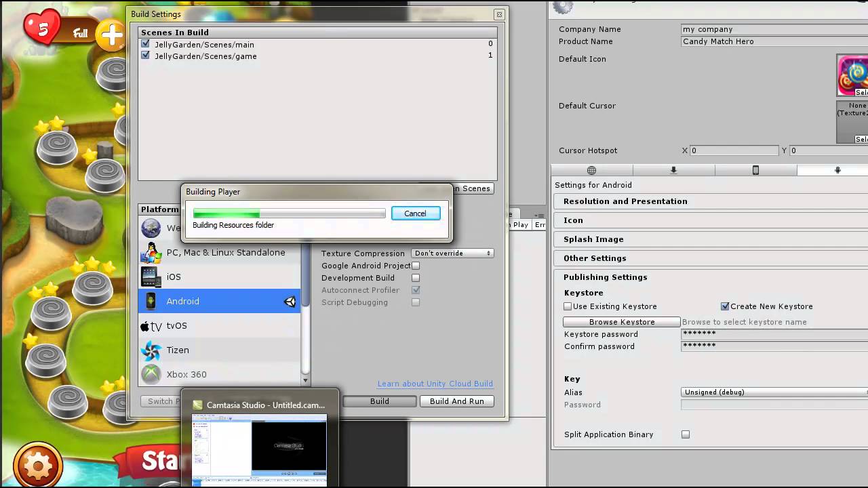Open Texture Compression dropdown
The image size is (868, 488).
(x=452, y=253)
